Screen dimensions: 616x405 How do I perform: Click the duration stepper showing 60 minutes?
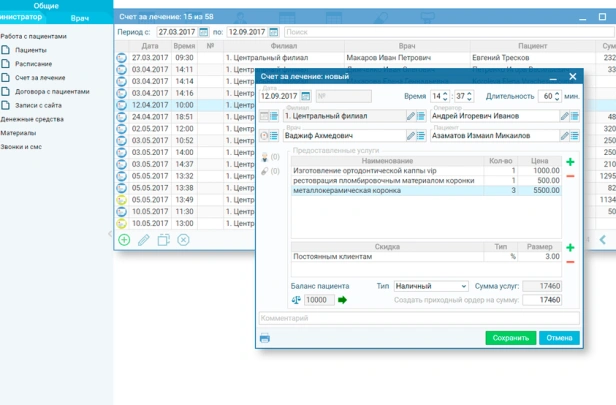click(x=556, y=97)
